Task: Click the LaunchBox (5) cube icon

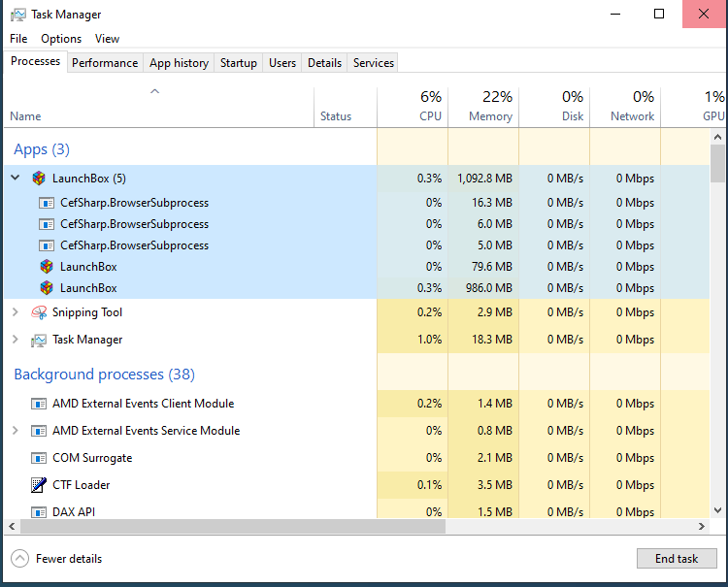Action: coord(39,179)
